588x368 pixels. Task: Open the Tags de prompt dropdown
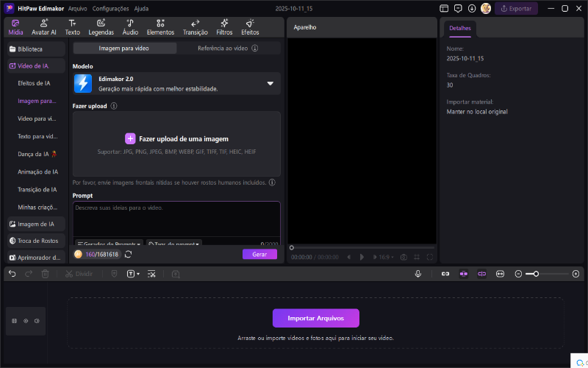tap(174, 244)
